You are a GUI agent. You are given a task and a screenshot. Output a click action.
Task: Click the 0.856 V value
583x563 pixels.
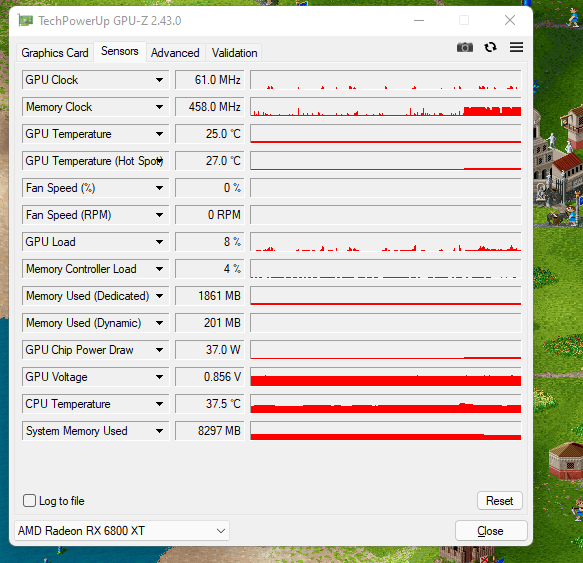pyautogui.click(x=210, y=377)
